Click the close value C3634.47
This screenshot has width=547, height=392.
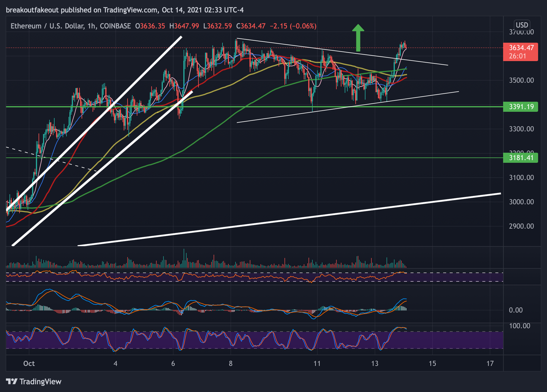coord(251,26)
